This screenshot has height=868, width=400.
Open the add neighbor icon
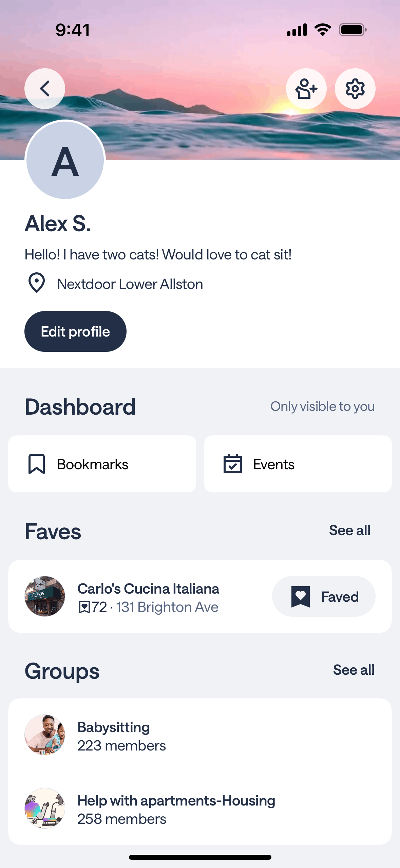306,89
